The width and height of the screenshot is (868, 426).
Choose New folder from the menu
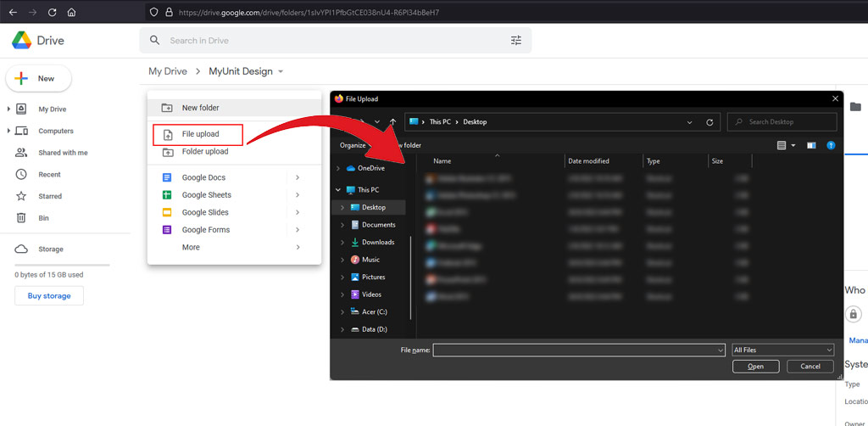(x=234, y=108)
